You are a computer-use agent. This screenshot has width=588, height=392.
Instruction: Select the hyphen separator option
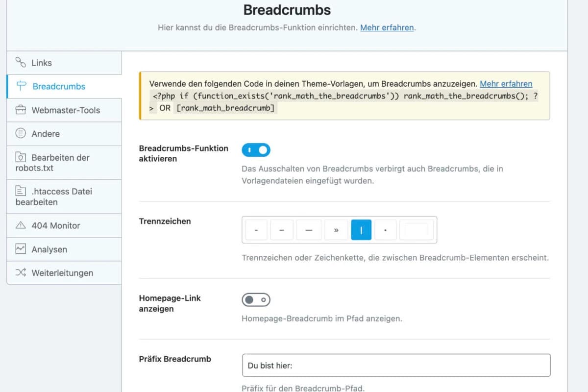click(256, 230)
